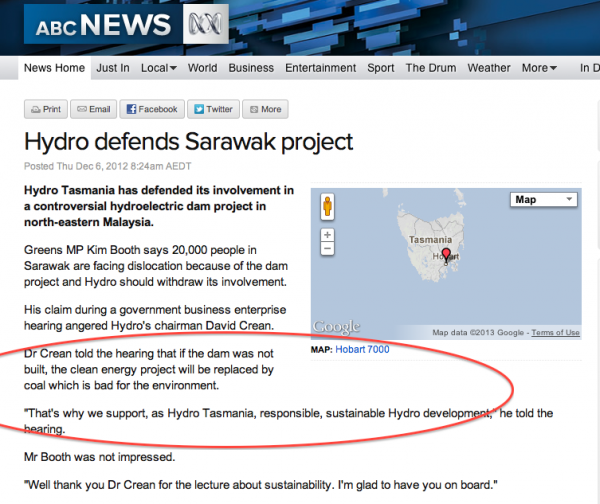Open the Map type dropdown
This screenshot has width=600, height=504.
tap(544, 200)
